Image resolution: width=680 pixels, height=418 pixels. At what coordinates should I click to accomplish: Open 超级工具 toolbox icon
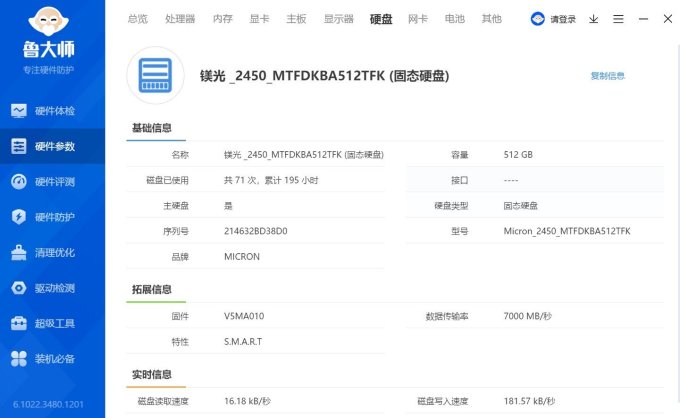click(x=19, y=323)
